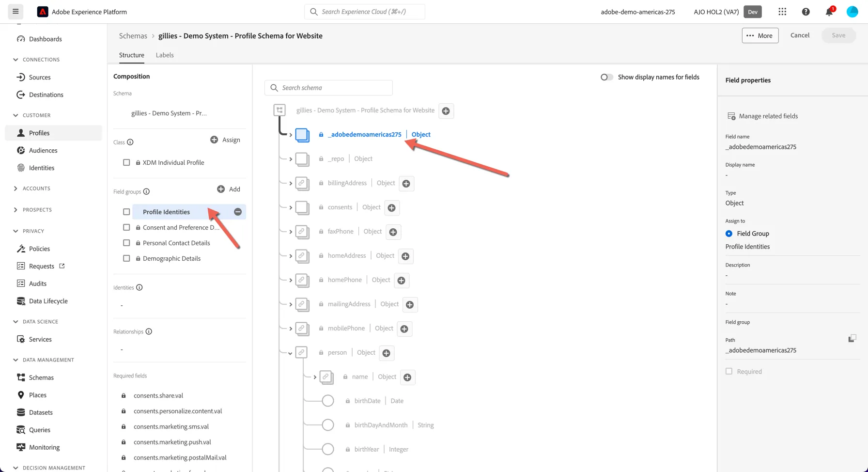Open the app switcher grid icon

point(782,12)
